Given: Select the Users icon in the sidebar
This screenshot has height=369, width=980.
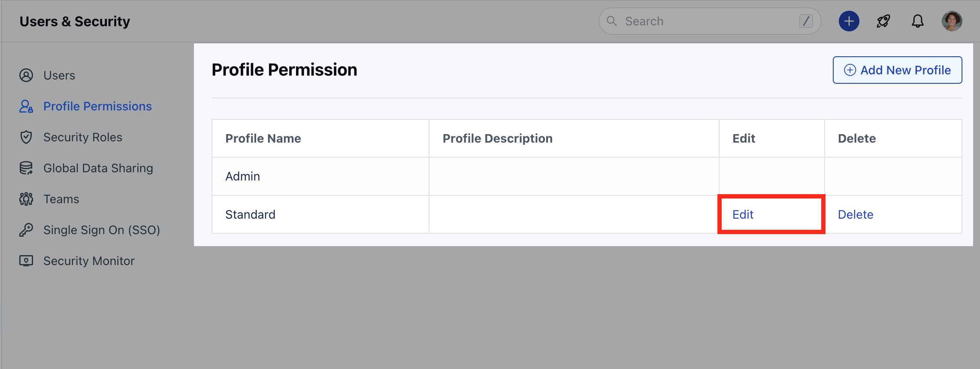Looking at the screenshot, I should pos(26,75).
